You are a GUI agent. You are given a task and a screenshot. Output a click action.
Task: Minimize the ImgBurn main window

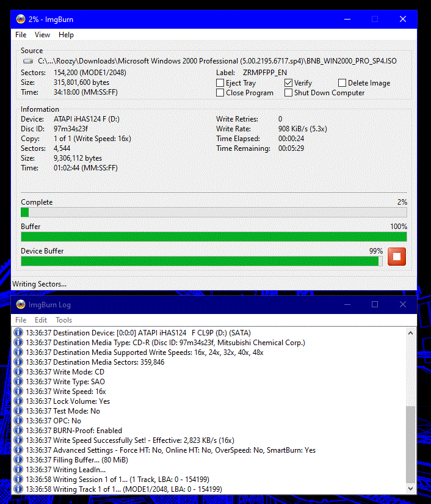pyautogui.click(x=347, y=20)
